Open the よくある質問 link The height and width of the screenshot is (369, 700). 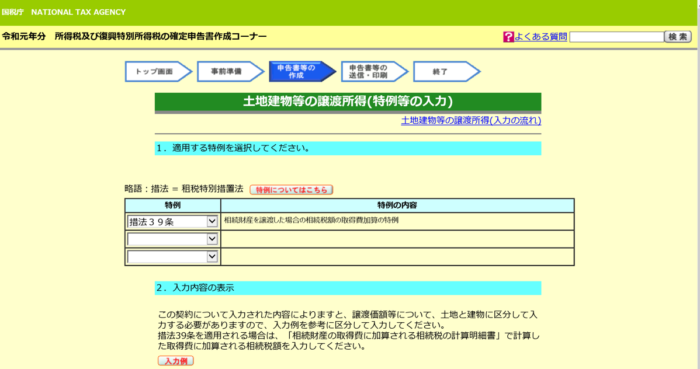(541, 37)
